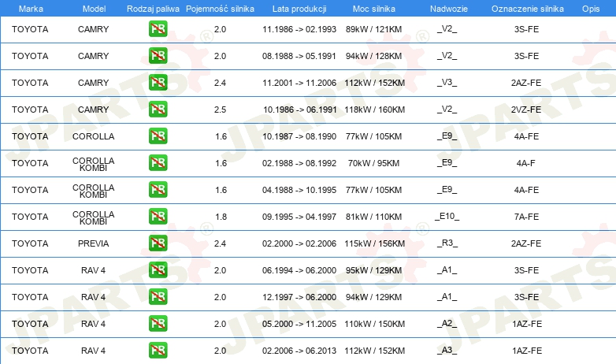The width and height of the screenshot is (616, 364).
Task: Click engine power 89kW / 121KM
Action: pos(373,29)
